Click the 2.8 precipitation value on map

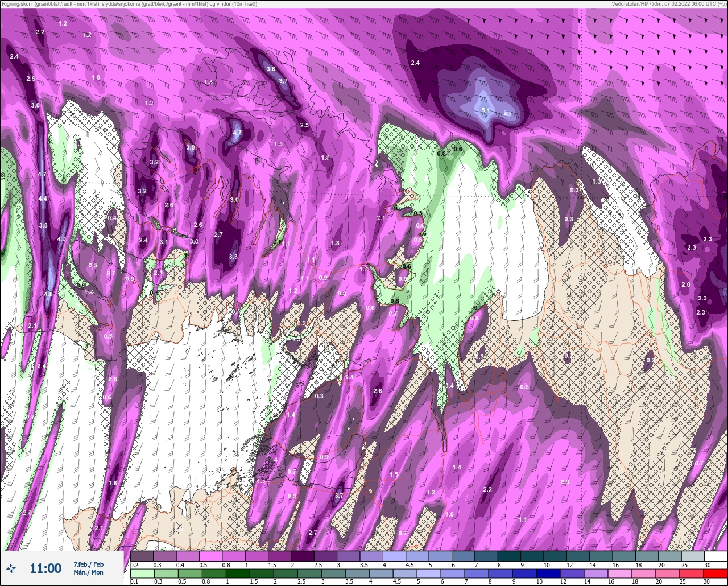(x=113, y=483)
